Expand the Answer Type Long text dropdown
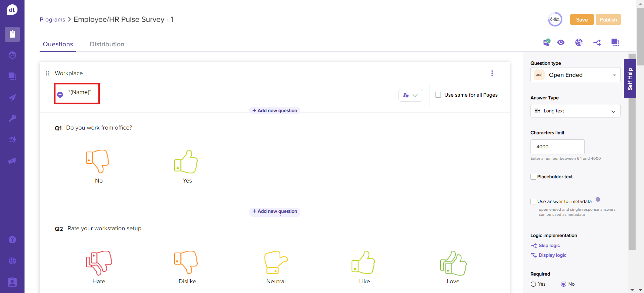 point(575,111)
